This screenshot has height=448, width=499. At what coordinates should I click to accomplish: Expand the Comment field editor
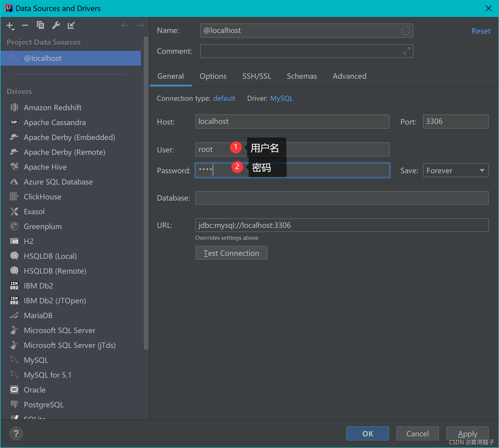tap(407, 51)
